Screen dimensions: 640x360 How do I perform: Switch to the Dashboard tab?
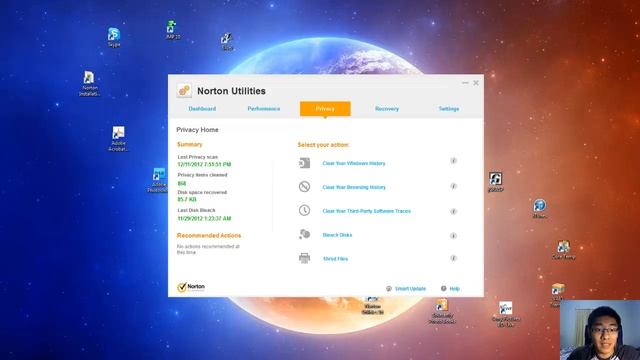point(202,109)
